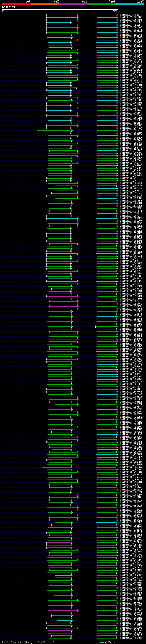Open the UniRef100_O97508 entry
This screenshot has height=644, width=146.
point(131,316)
